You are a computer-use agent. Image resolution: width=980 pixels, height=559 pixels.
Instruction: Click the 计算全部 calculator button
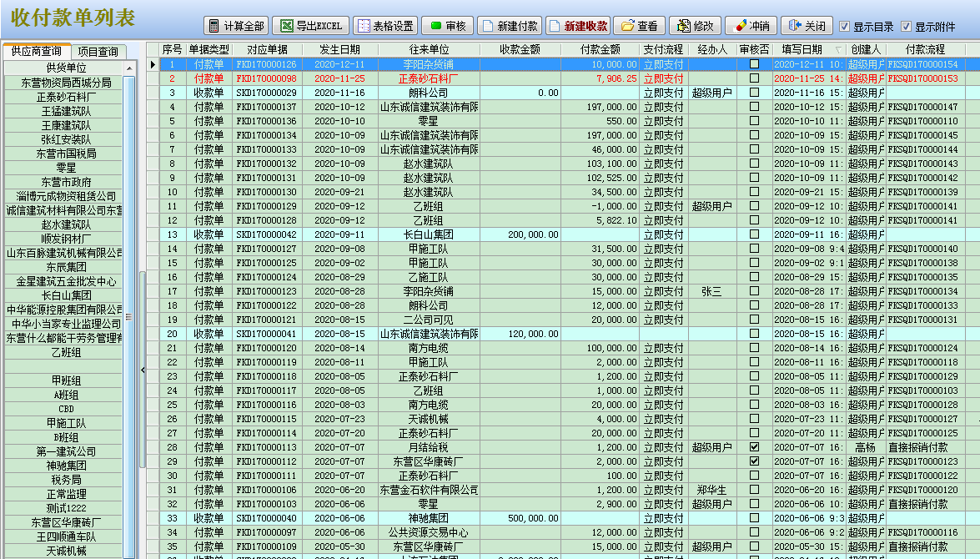point(235,26)
